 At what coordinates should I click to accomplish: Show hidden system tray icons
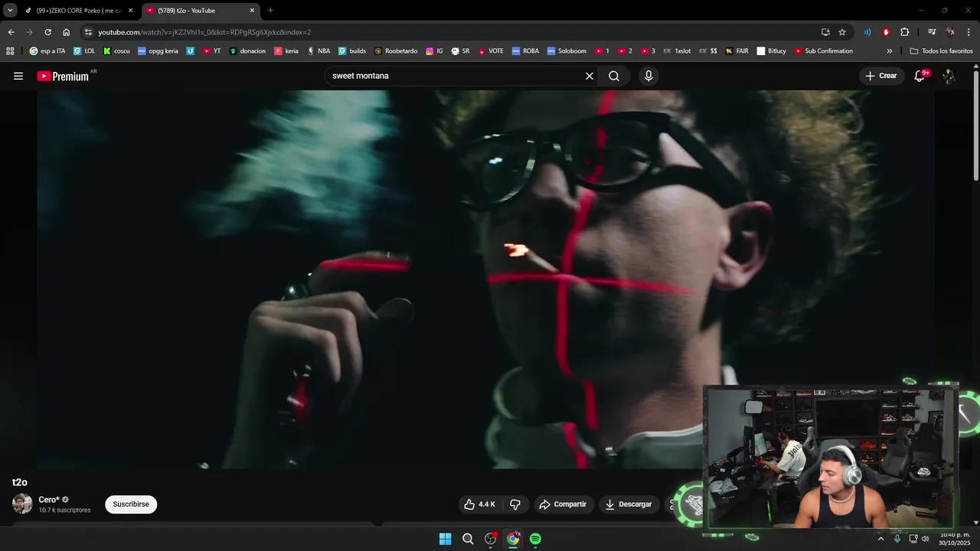[x=880, y=539]
